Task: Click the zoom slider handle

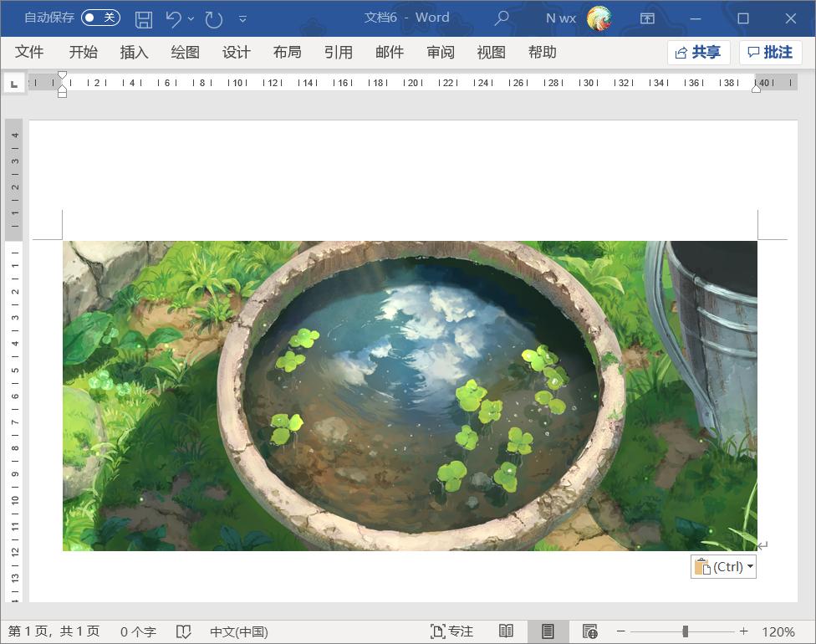Action: (x=685, y=631)
